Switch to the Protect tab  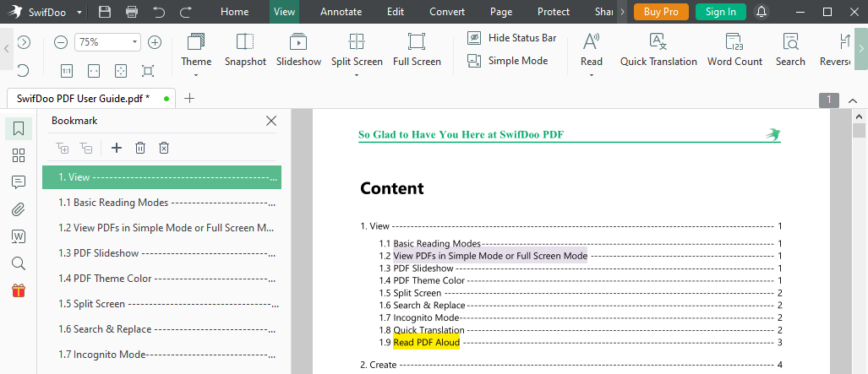coord(554,12)
